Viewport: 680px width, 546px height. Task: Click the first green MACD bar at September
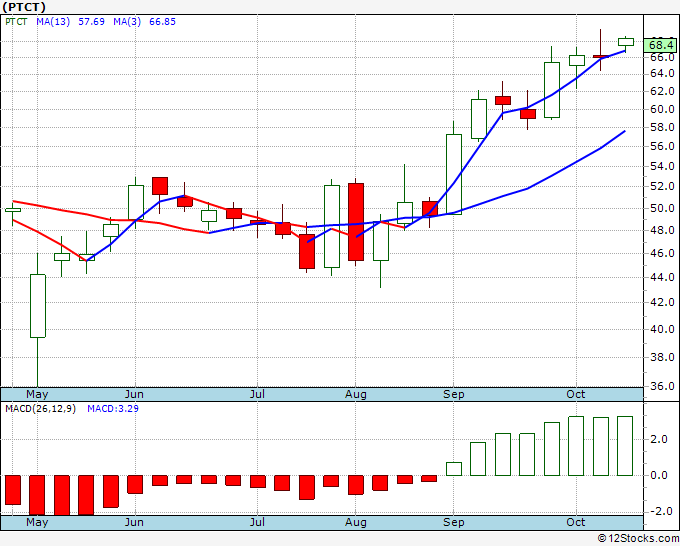[x=454, y=469]
